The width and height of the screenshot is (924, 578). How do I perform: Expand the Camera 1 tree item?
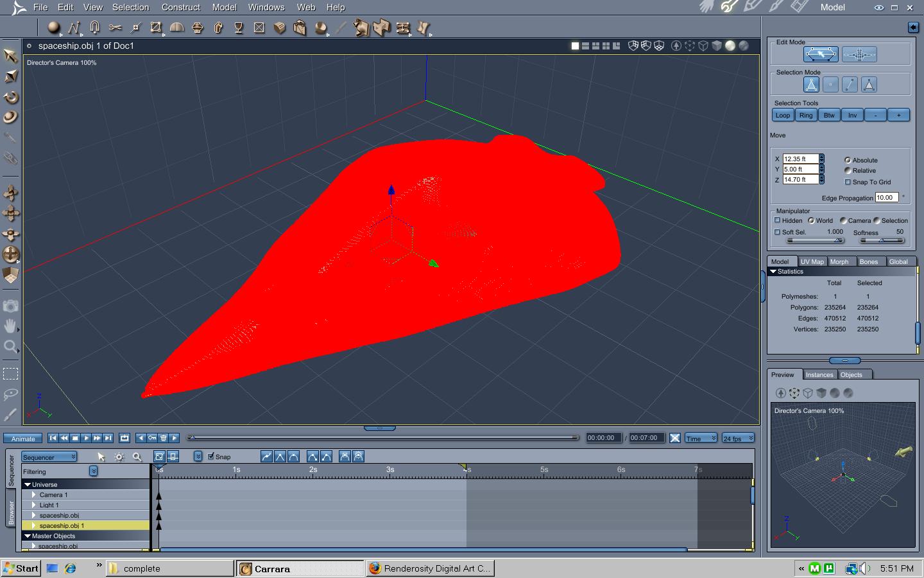coord(34,495)
